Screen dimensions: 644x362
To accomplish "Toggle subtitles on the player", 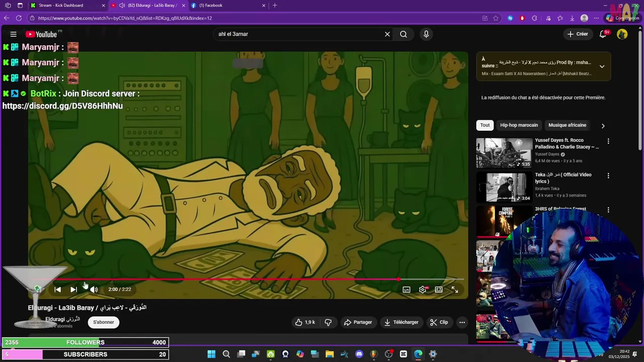I will tap(407, 290).
